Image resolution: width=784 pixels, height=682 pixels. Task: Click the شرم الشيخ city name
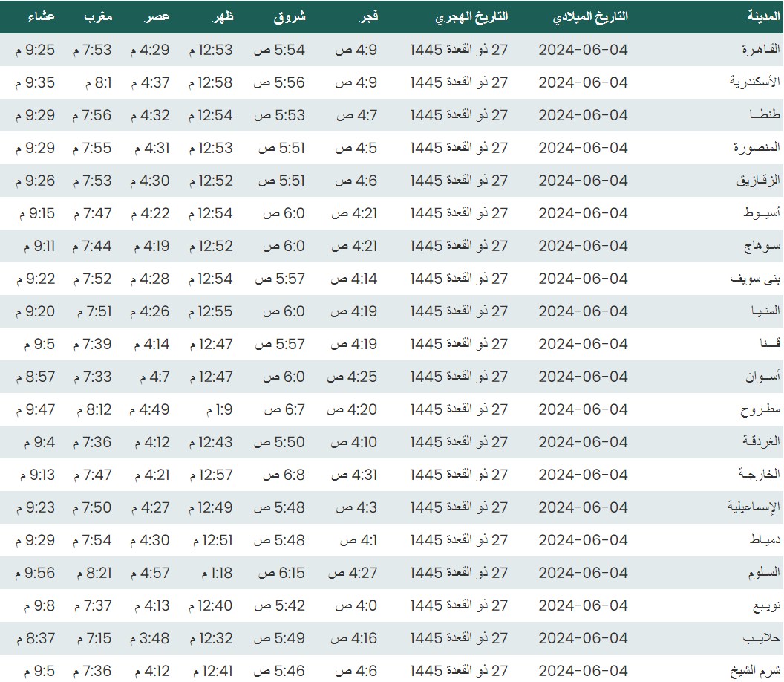pos(755,671)
